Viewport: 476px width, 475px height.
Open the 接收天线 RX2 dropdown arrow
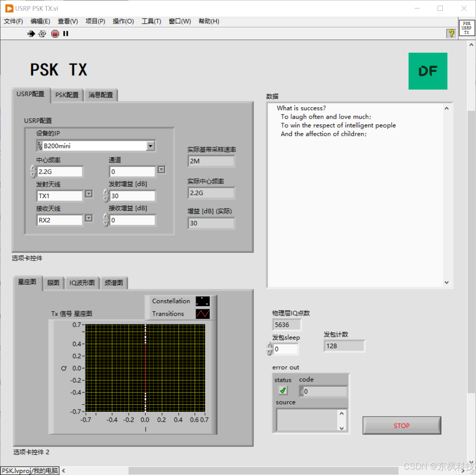88,218
